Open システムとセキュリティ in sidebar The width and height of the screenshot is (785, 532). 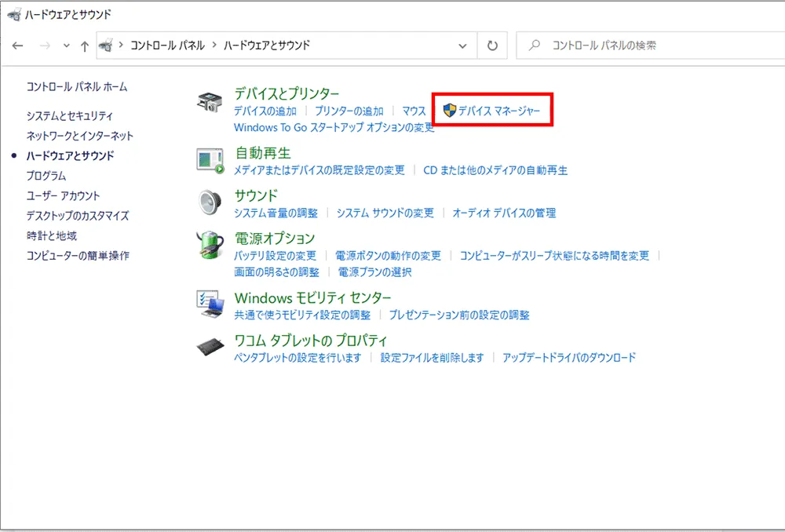coord(70,115)
